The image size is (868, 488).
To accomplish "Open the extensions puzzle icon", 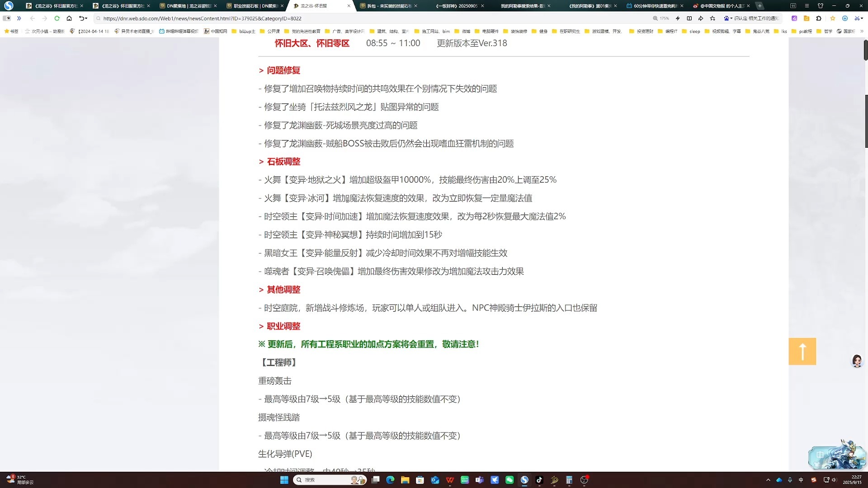I will [x=818, y=19].
